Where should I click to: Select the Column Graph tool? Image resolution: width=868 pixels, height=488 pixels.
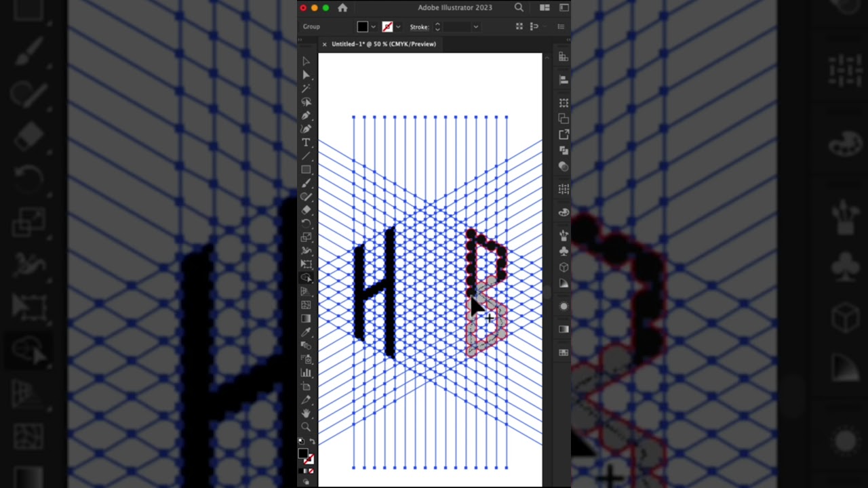(x=306, y=373)
